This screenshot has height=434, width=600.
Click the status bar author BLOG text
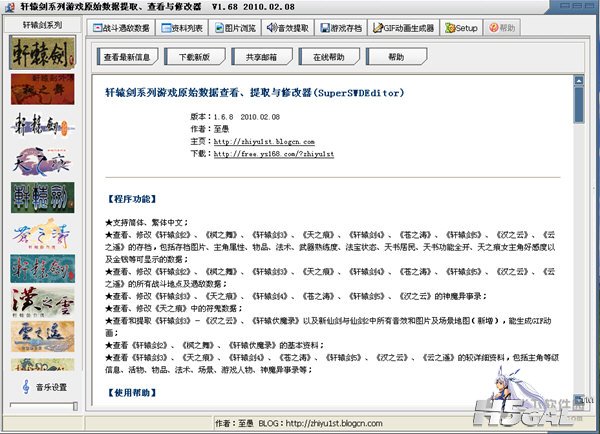pos(298,423)
